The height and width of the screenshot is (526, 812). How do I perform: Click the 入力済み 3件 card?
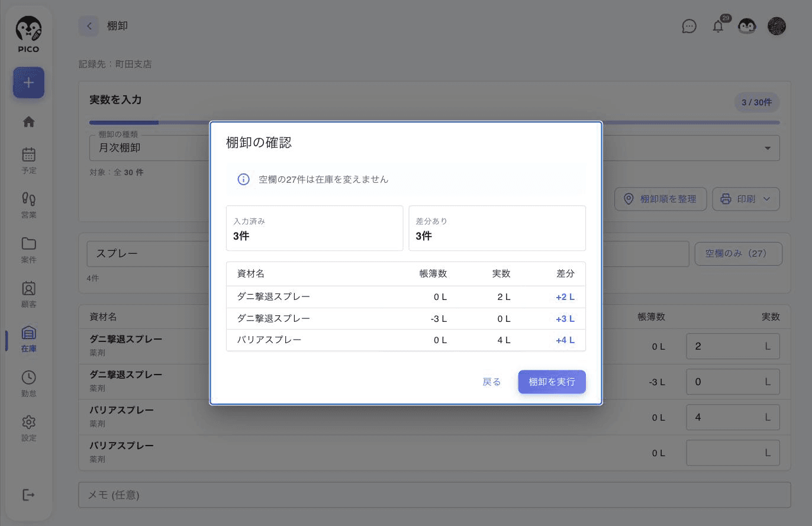315,228
